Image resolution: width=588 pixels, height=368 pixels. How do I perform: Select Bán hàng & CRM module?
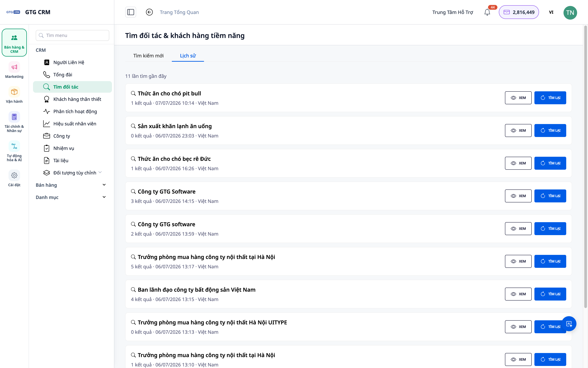tap(14, 43)
